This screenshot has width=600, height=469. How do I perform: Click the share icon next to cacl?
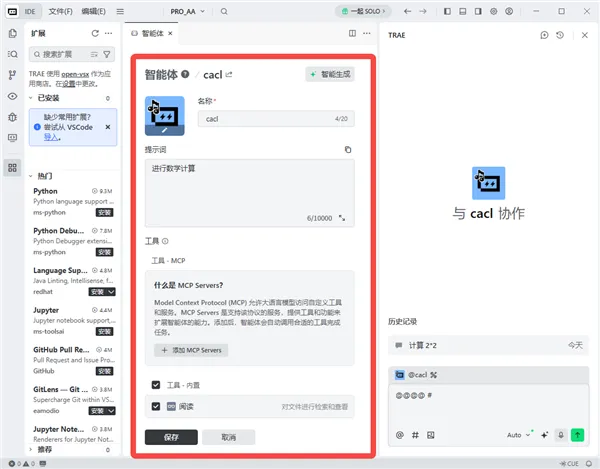[229, 74]
